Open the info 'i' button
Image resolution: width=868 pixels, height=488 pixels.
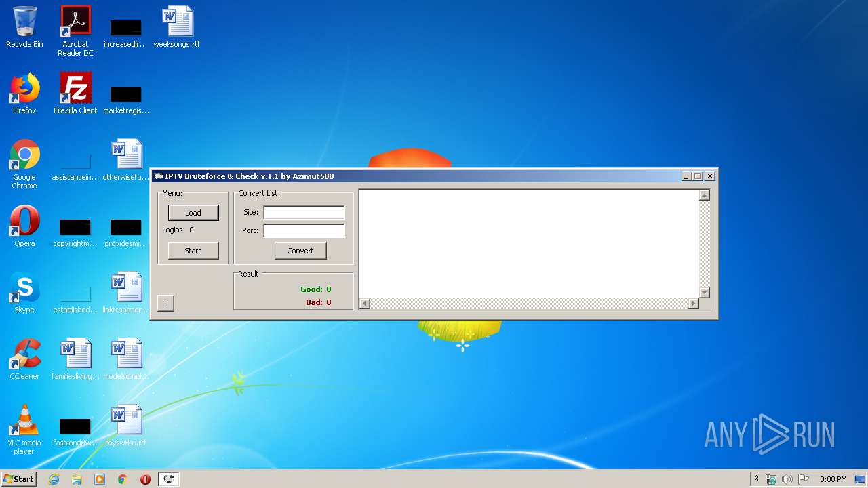click(165, 303)
